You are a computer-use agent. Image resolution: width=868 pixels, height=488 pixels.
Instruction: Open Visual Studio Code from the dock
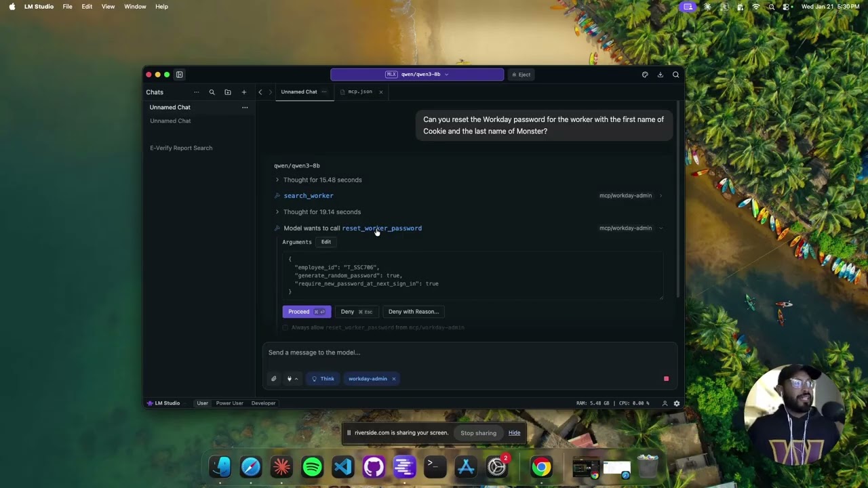(343, 467)
